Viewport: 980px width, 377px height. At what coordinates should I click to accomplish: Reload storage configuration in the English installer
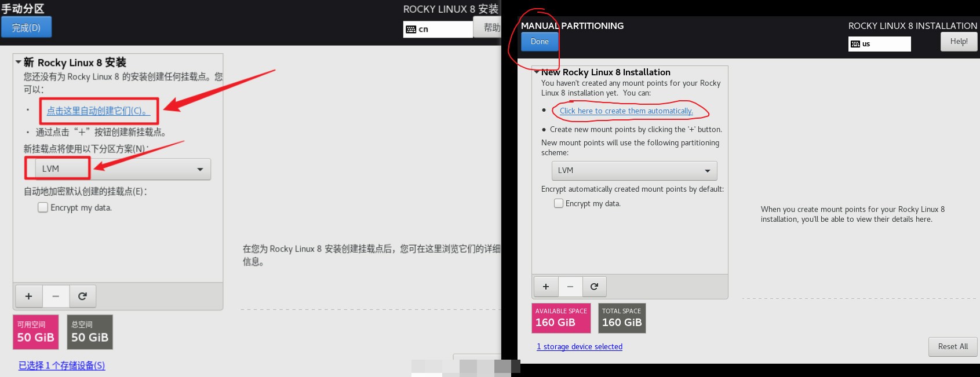[594, 287]
